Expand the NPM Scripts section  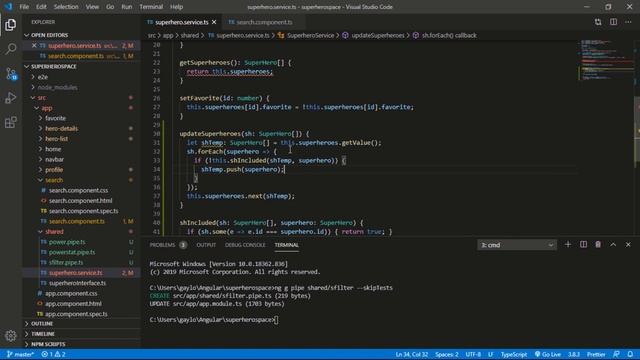(82, 344)
